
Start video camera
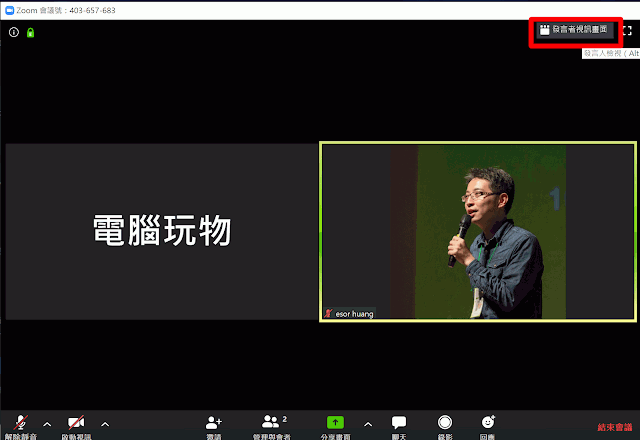pos(76,426)
